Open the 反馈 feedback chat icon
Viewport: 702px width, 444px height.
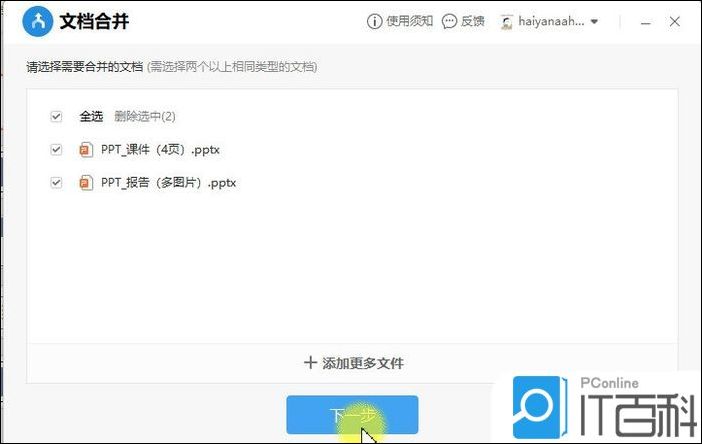[x=449, y=21]
